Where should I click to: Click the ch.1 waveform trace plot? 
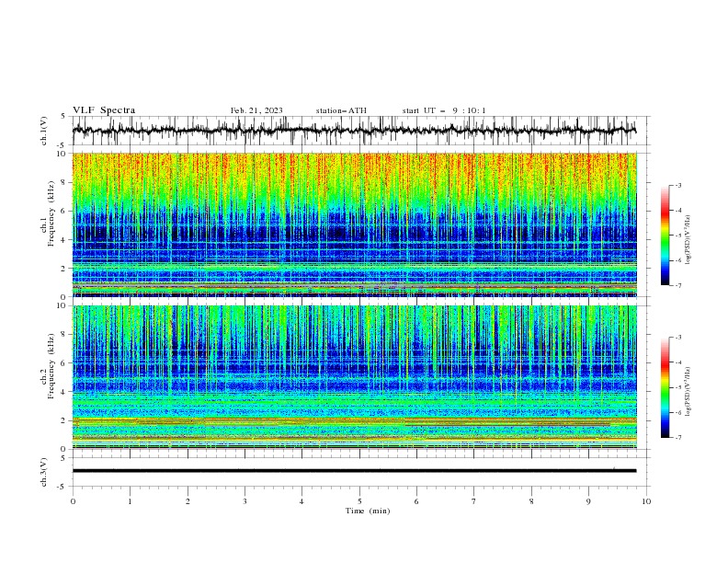point(354,131)
